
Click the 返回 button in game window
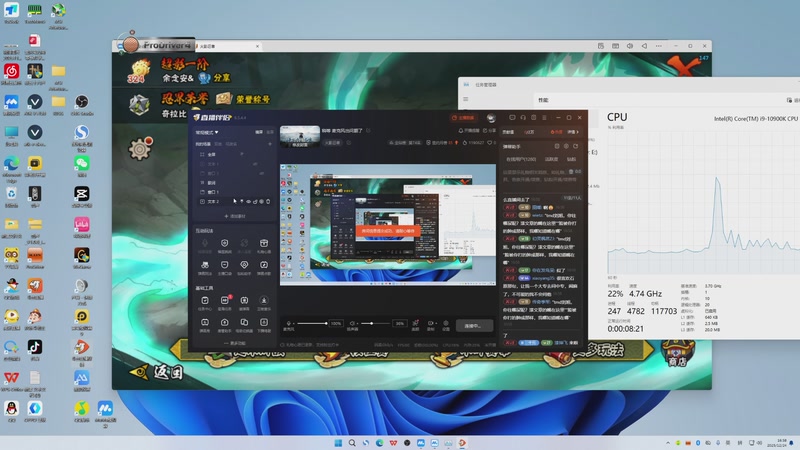(157, 372)
